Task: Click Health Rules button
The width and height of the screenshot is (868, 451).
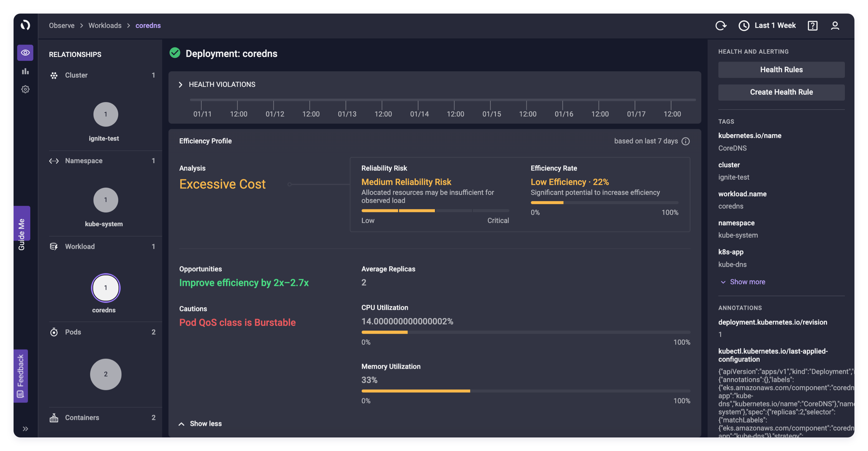Action: [x=781, y=70]
